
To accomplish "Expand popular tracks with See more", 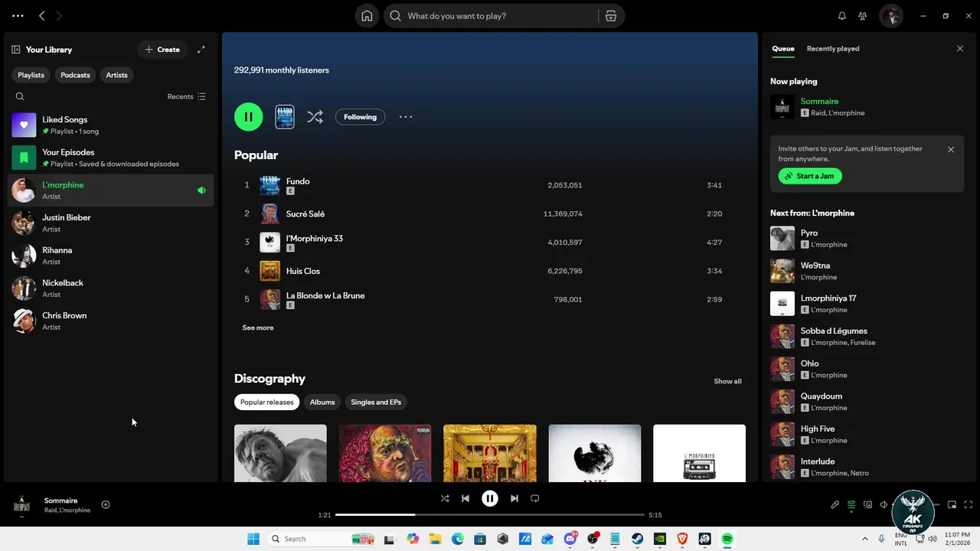I will point(258,328).
